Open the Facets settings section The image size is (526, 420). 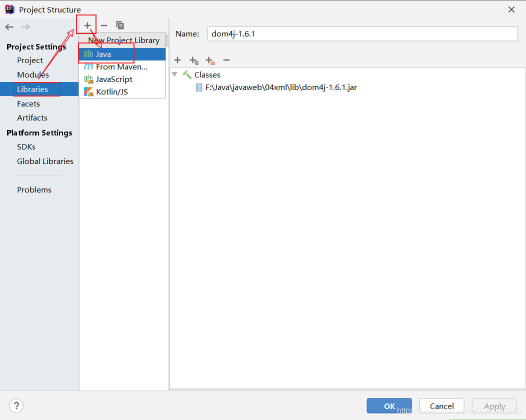tap(28, 103)
